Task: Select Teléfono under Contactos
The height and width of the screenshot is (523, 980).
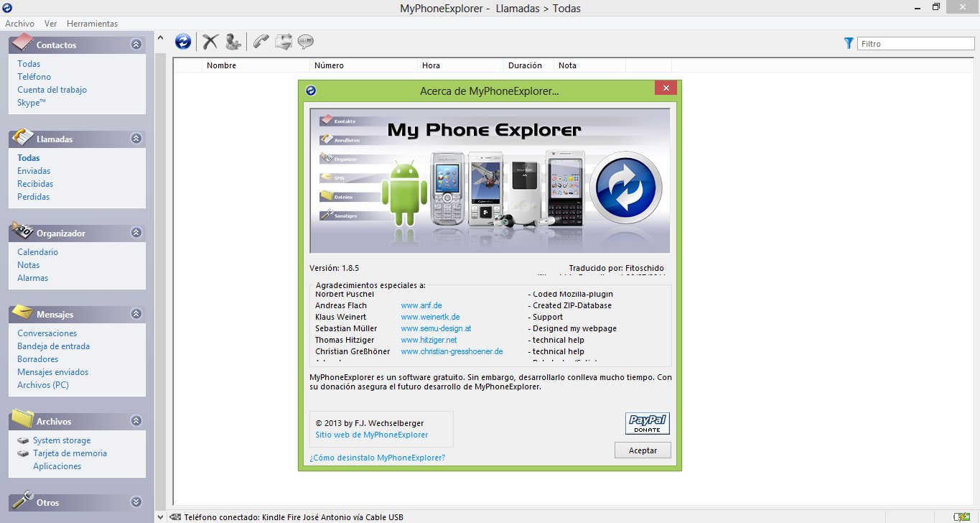Action: click(x=34, y=77)
